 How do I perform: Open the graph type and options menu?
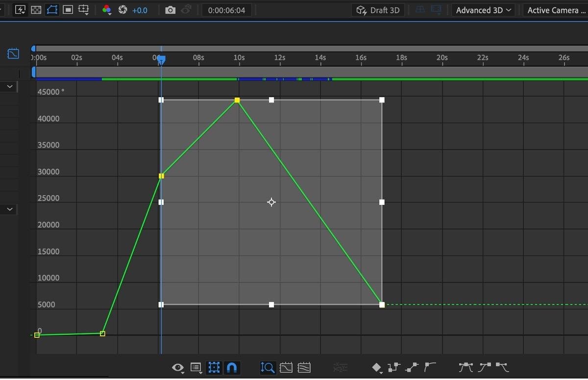click(x=196, y=368)
